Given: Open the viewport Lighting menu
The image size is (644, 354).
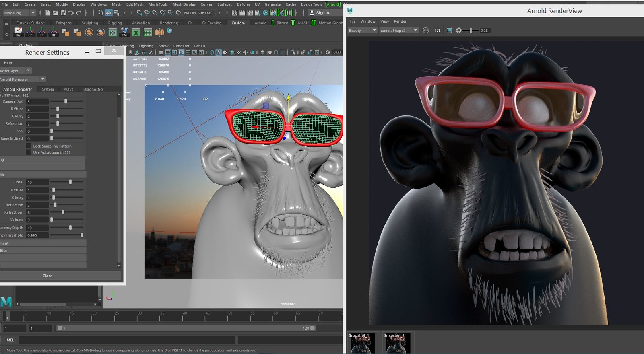Looking at the screenshot, I should (x=146, y=46).
